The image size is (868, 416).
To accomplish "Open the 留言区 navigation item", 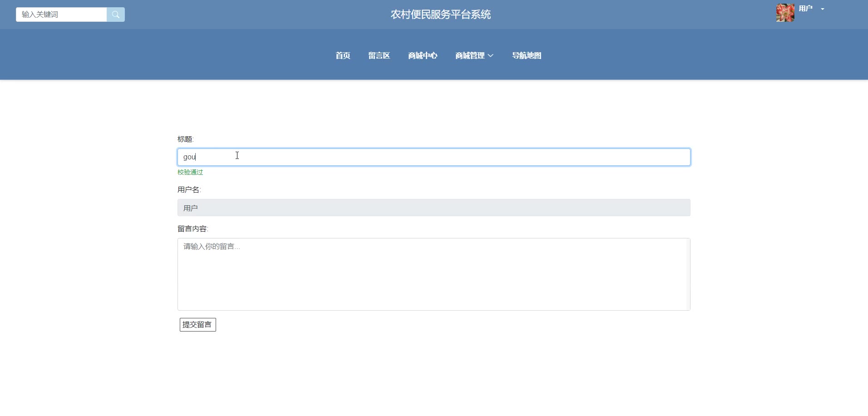I will coord(379,55).
